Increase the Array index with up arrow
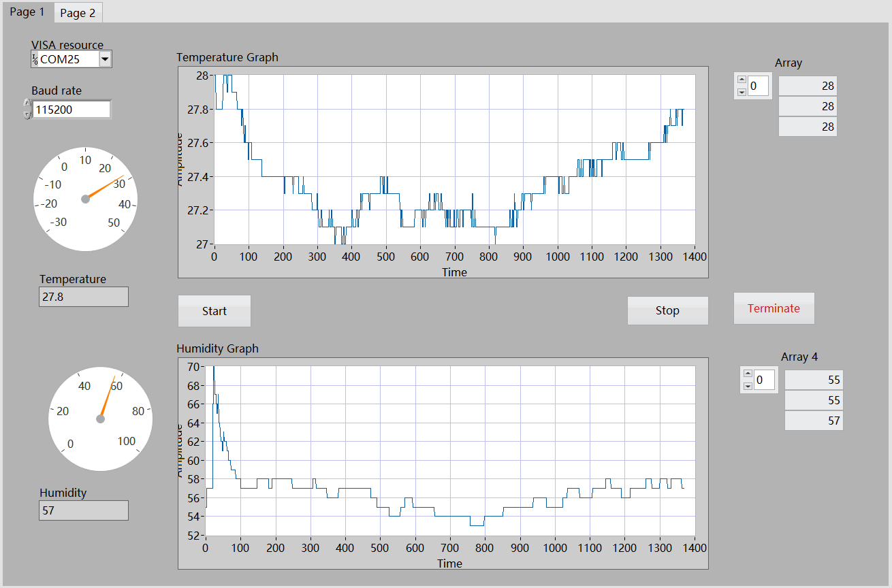The height and width of the screenshot is (588, 892). tap(742, 80)
